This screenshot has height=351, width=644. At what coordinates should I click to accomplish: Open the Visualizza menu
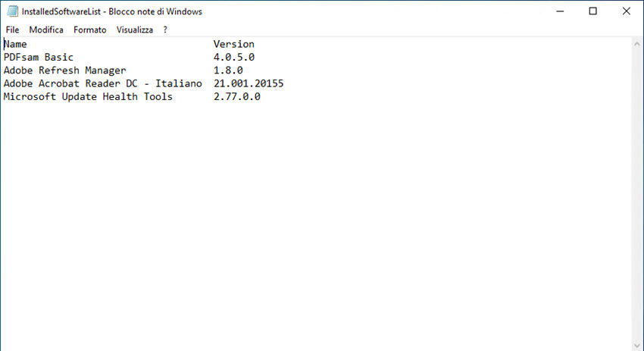point(135,30)
